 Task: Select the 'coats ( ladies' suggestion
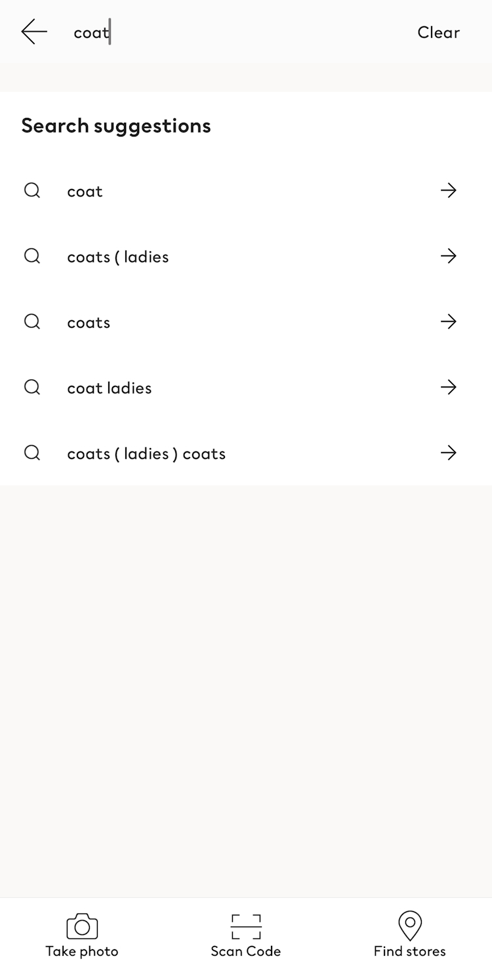point(118,256)
